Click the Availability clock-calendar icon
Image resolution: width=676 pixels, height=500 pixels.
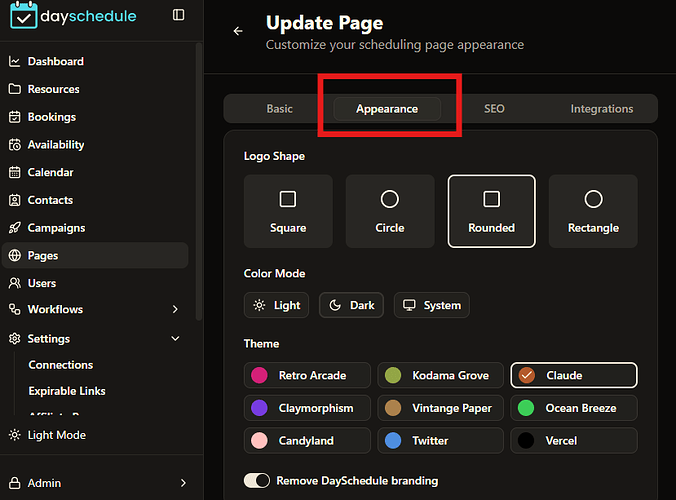tap(15, 145)
